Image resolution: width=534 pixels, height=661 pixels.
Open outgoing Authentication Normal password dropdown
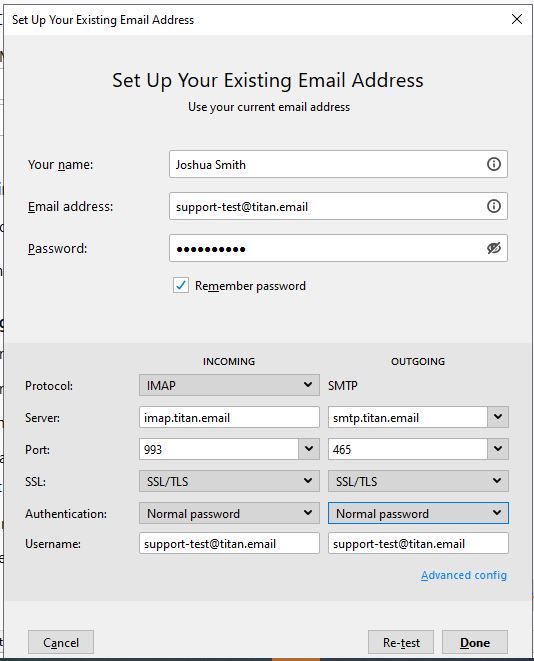coord(418,513)
